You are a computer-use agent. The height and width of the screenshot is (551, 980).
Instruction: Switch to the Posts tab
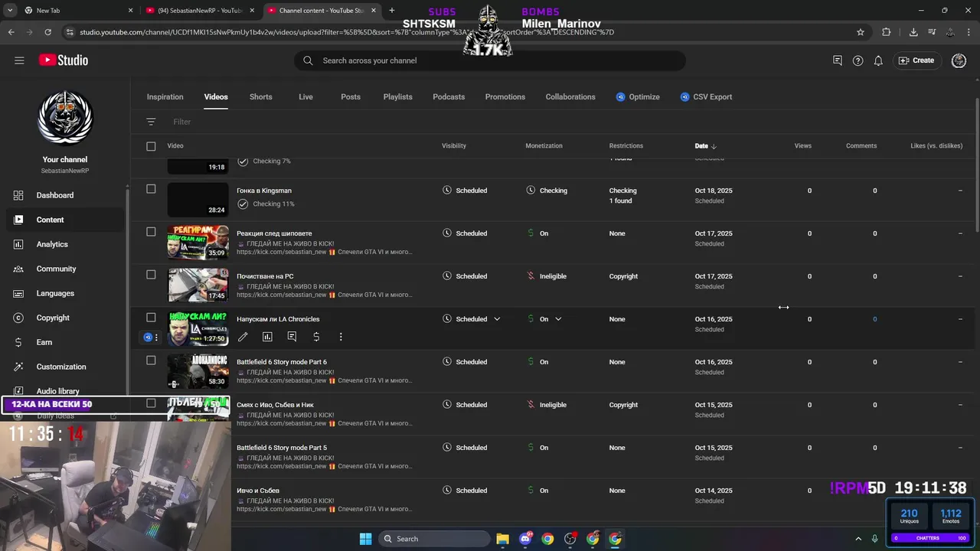351,97
